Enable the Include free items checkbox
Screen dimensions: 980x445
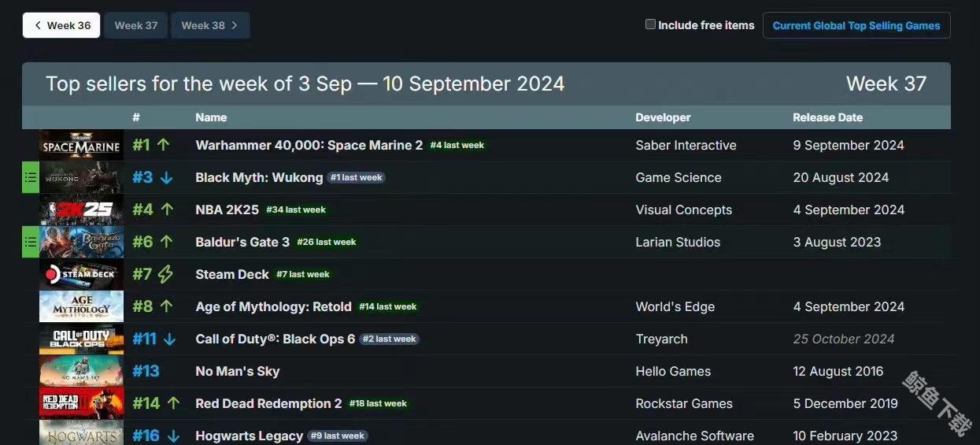pyautogui.click(x=650, y=24)
